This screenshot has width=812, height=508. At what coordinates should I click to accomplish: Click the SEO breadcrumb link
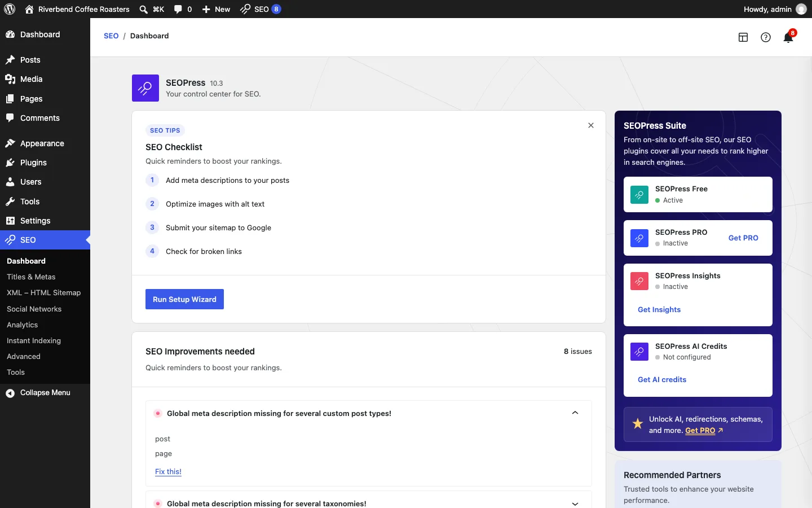(x=111, y=36)
